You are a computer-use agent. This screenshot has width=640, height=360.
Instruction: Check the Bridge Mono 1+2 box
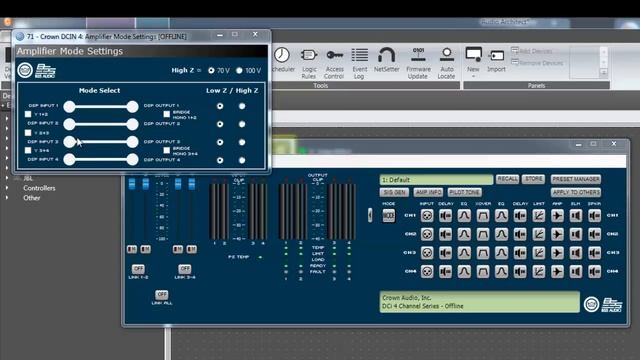[167, 114]
